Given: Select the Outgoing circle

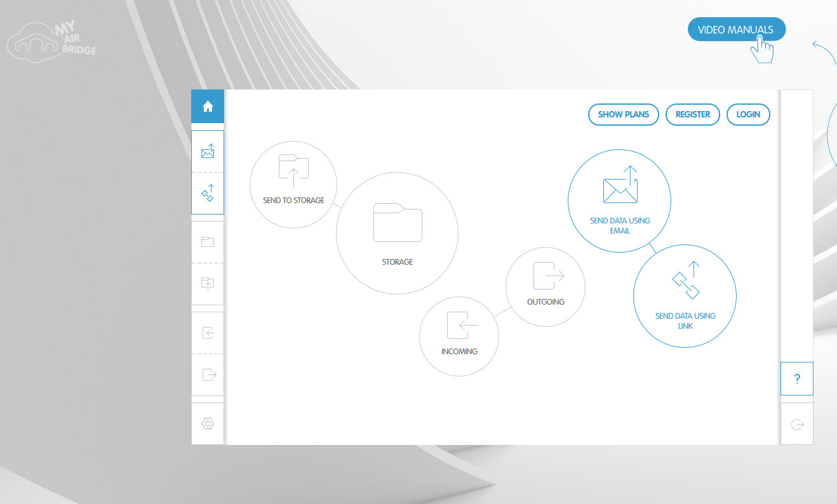Looking at the screenshot, I should click(x=545, y=286).
